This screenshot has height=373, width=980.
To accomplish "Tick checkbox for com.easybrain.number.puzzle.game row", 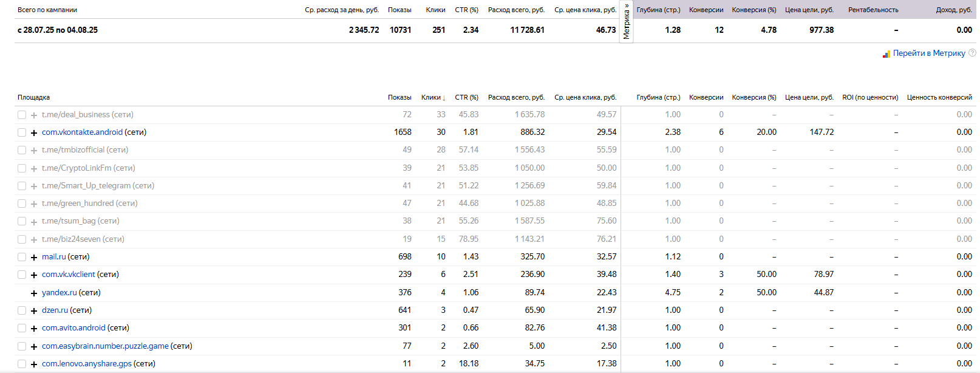I will coord(22,346).
